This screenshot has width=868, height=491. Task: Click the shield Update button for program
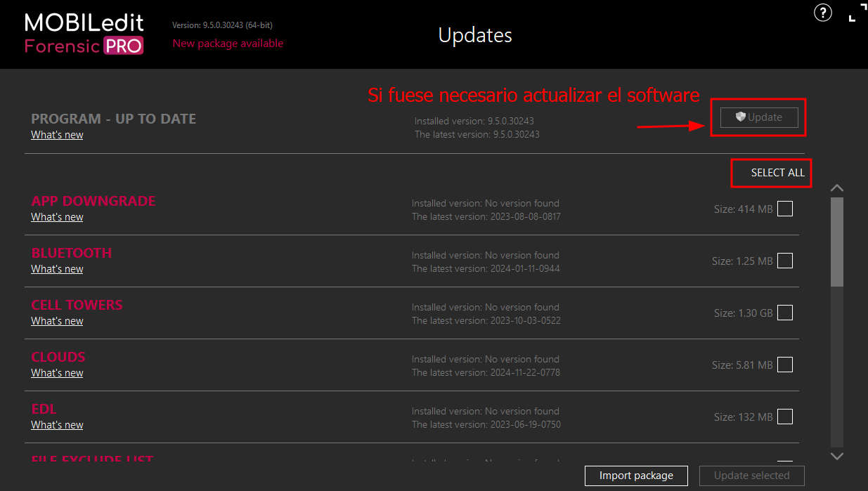click(759, 117)
